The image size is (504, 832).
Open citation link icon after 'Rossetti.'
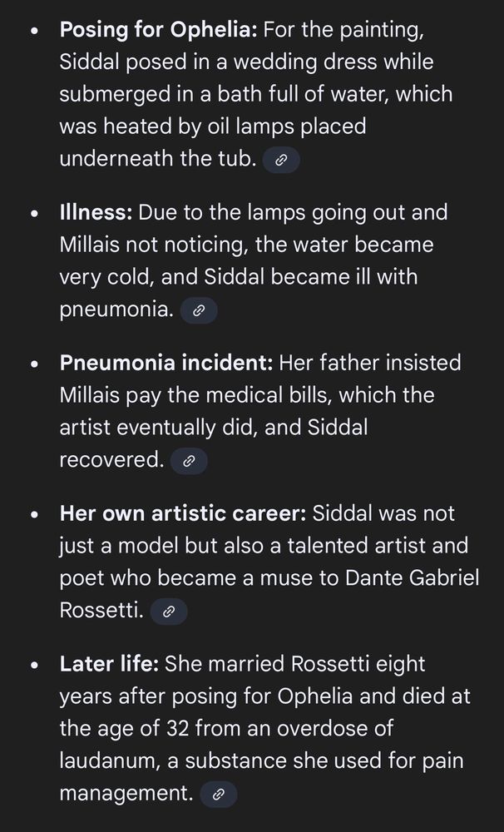pos(169,612)
